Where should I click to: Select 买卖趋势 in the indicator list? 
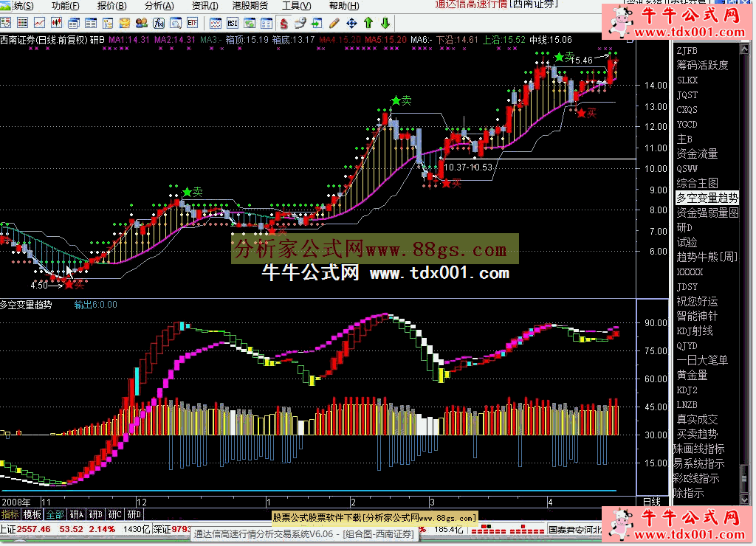(697, 434)
